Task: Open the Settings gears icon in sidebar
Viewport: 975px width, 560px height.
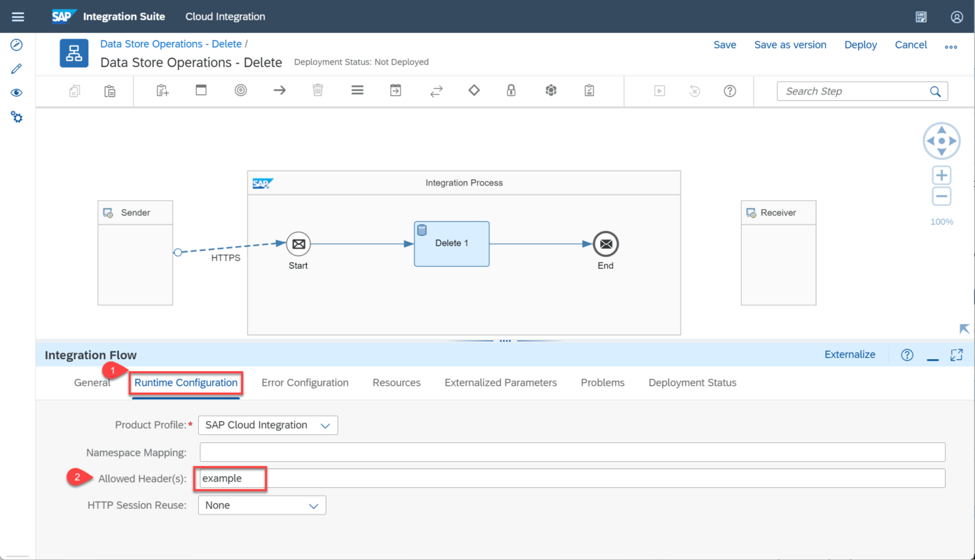Action: [x=17, y=117]
